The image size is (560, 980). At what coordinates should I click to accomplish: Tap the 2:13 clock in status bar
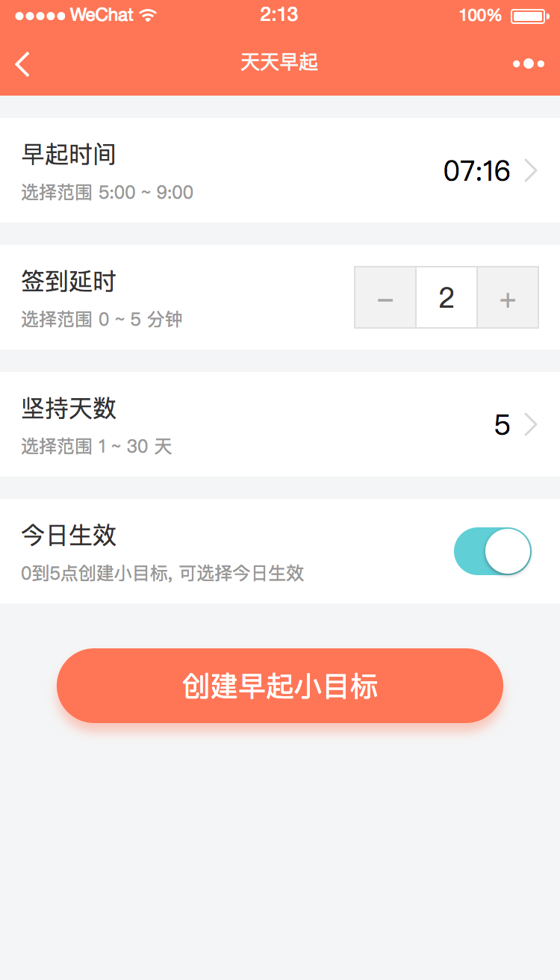(279, 15)
